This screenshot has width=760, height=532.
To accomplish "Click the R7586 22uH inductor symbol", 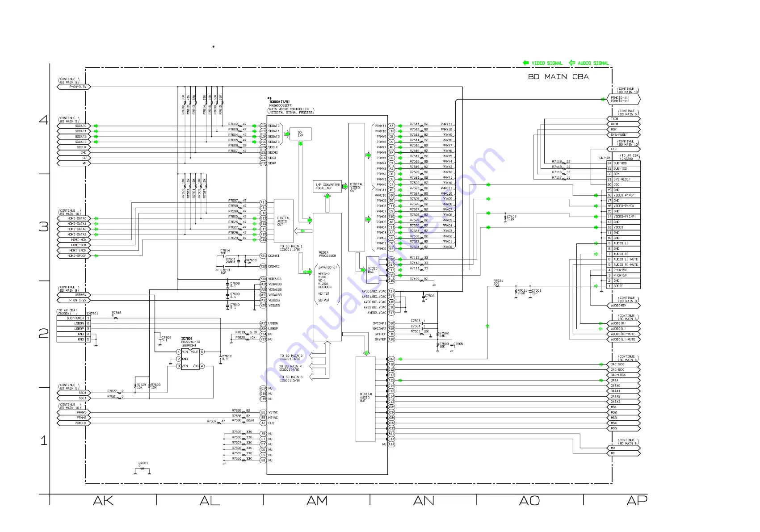I will point(244,422).
